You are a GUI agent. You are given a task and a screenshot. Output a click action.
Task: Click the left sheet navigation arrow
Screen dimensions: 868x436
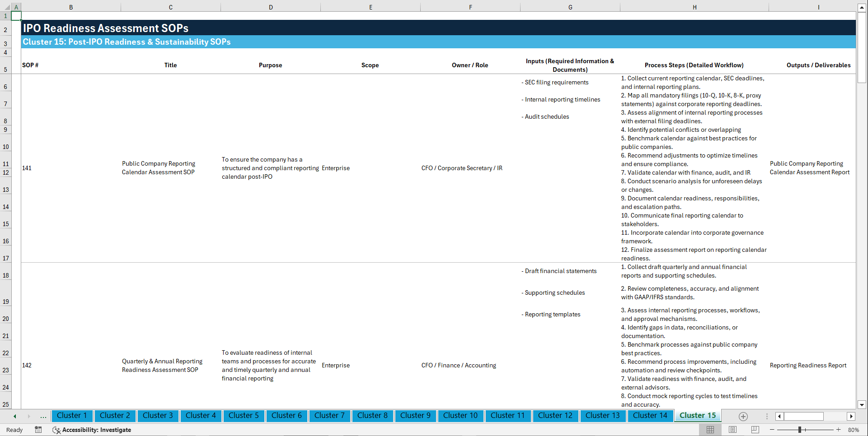click(x=14, y=416)
